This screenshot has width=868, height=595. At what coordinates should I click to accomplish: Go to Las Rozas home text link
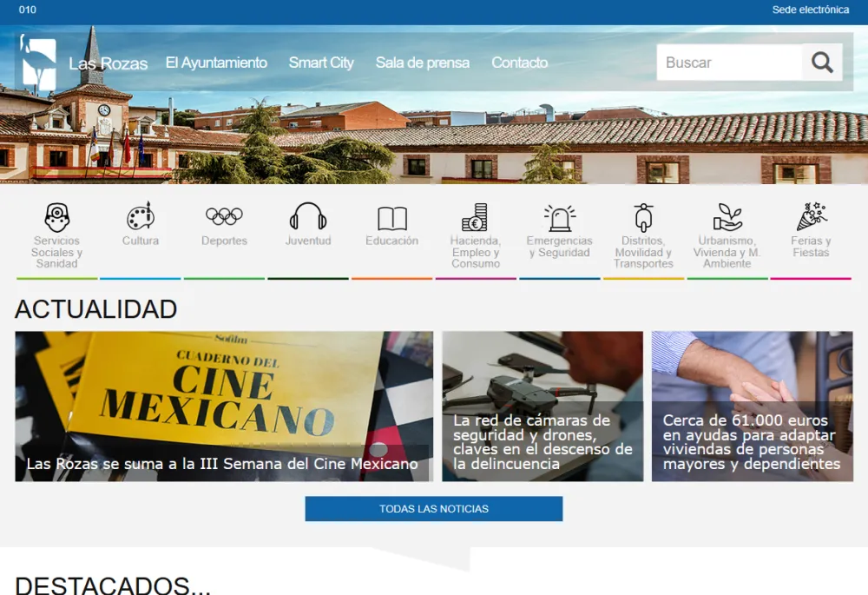108,63
